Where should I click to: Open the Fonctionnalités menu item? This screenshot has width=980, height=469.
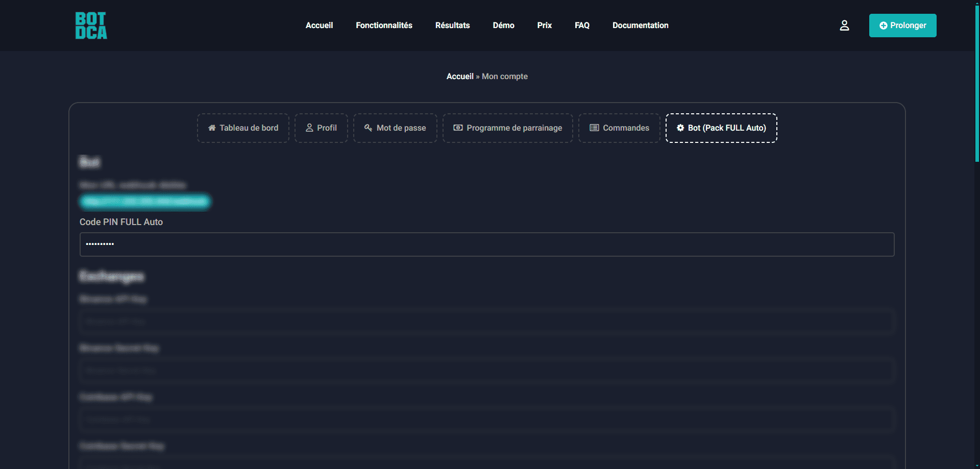click(384, 26)
